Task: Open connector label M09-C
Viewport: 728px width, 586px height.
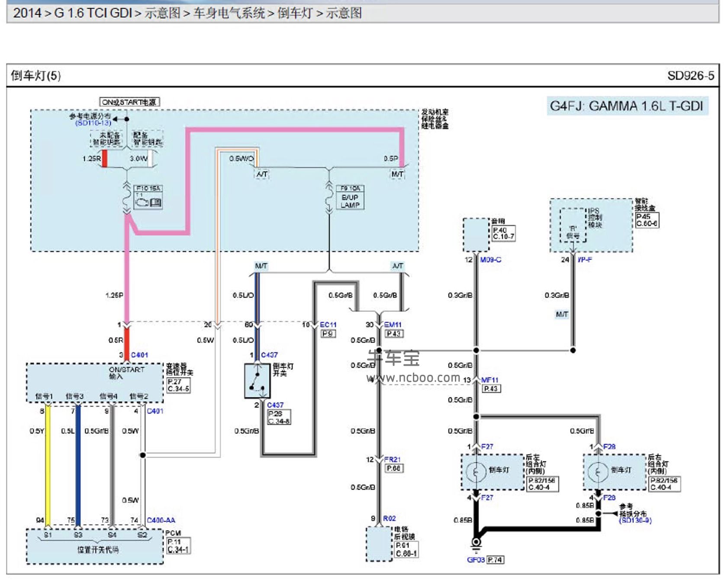Action: pos(491,260)
